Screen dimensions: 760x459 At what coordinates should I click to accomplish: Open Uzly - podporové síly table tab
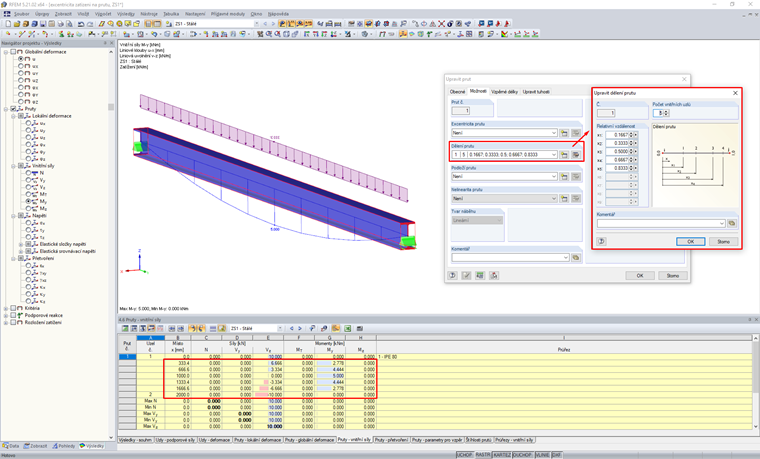pos(175,440)
